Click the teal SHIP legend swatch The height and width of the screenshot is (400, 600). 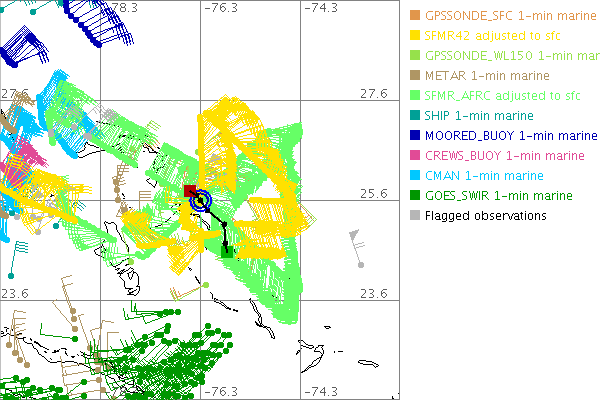pyautogui.click(x=413, y=115)
